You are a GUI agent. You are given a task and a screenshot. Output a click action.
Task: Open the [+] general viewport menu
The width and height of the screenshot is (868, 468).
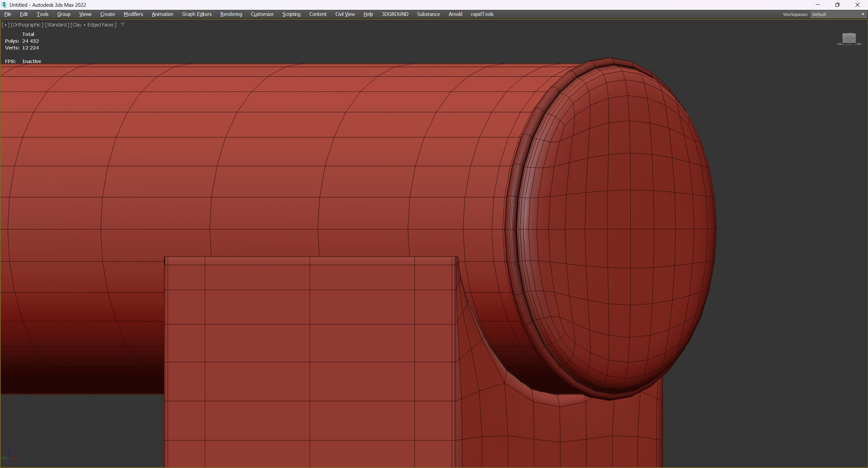(x=5, y=25)
